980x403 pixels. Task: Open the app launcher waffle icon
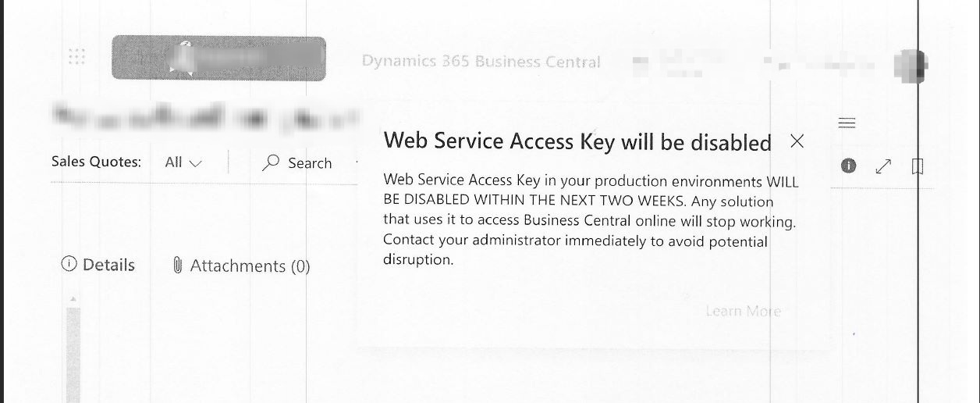76,57
